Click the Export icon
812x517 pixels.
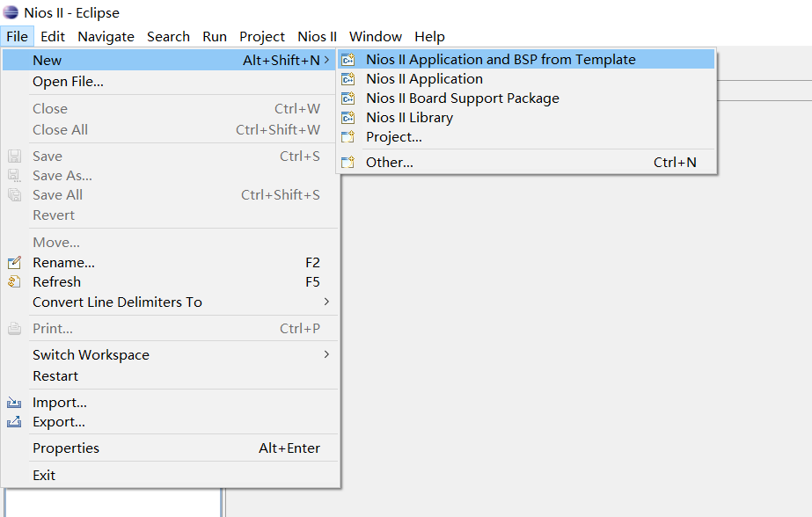14,421
